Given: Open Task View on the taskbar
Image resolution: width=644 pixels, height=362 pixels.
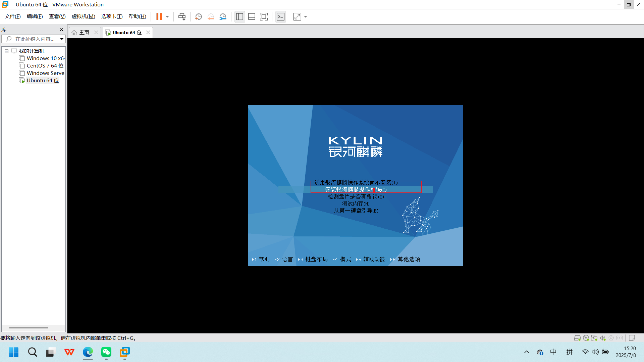Looking at the screenshot, I should 50,352.
